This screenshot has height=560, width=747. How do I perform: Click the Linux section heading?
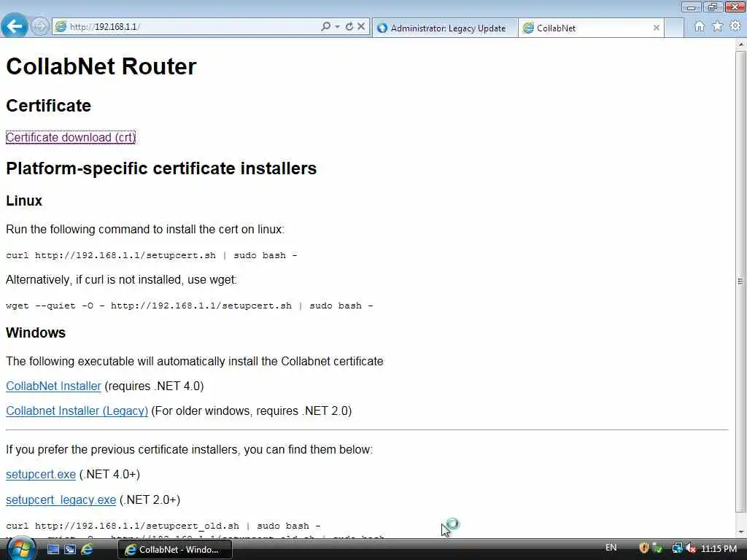point(24,201)
